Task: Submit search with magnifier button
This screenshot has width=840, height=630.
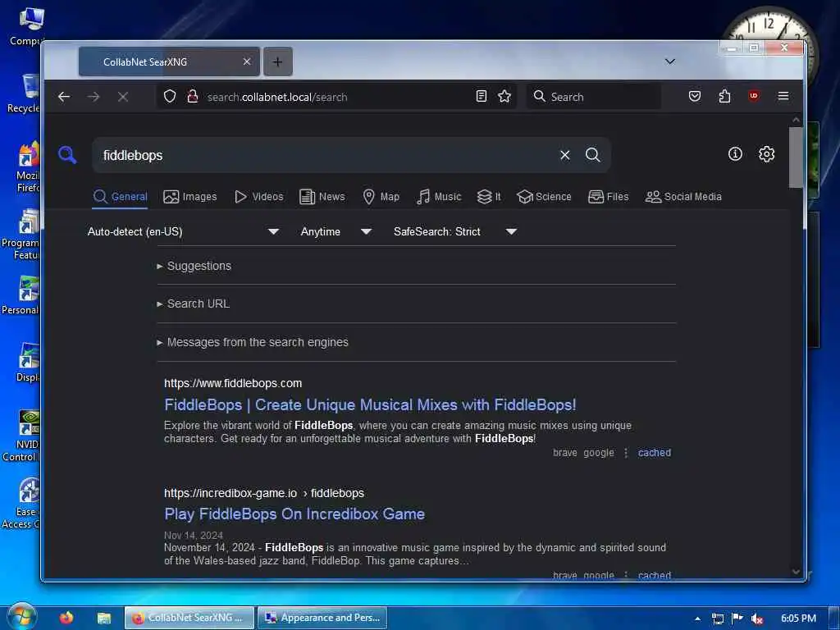Action: click(x=593, y=155)
